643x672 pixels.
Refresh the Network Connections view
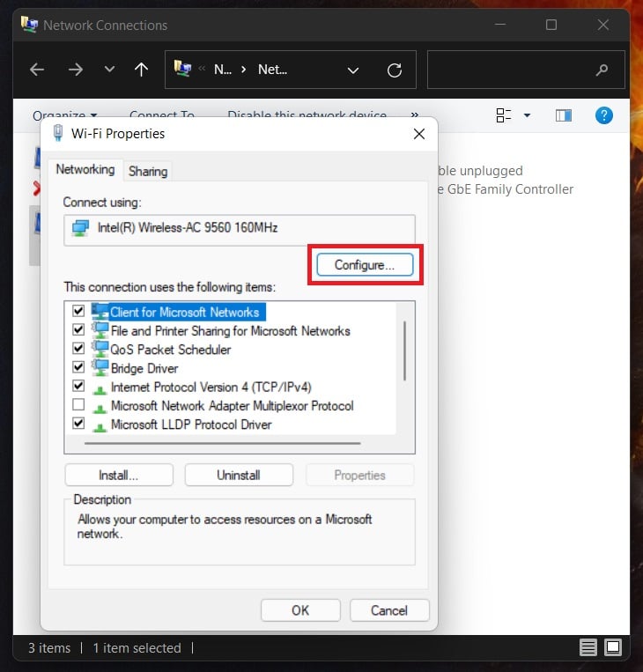(x=395, y=70)
